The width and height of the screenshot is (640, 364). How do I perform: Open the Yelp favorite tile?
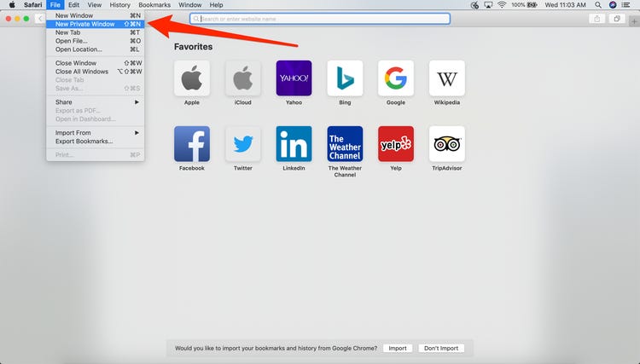click(x=396, y=144)
